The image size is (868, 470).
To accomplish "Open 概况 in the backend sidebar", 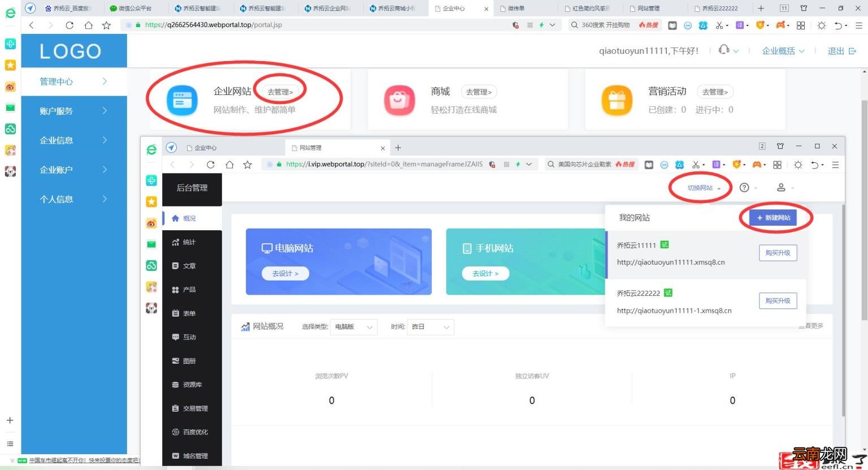I will click(x=192, y=218).
